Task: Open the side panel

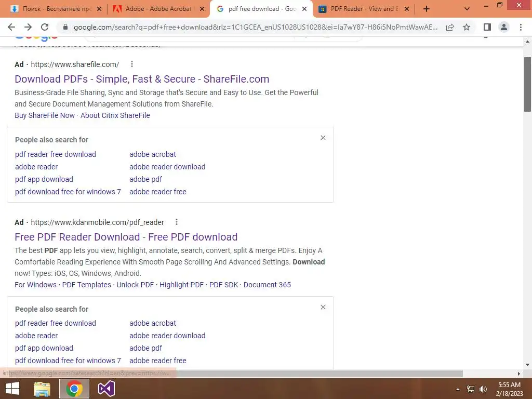Action: tap(487, 27)
